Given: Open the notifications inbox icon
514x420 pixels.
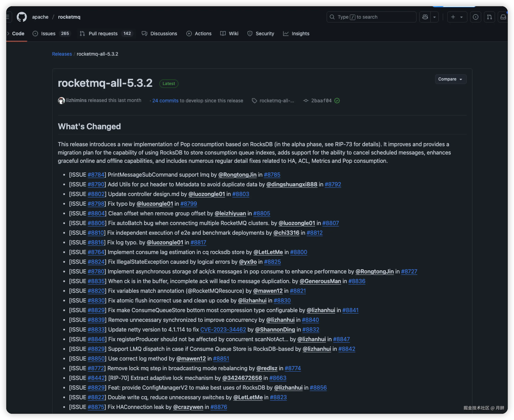Looking at the screenshot, I should click(x=503, y=17).
